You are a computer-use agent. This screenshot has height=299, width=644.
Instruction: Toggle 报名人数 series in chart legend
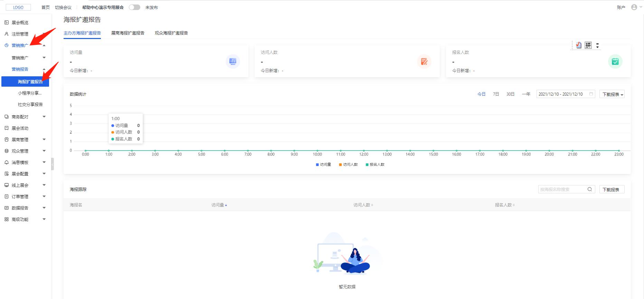tap(375, 165)
